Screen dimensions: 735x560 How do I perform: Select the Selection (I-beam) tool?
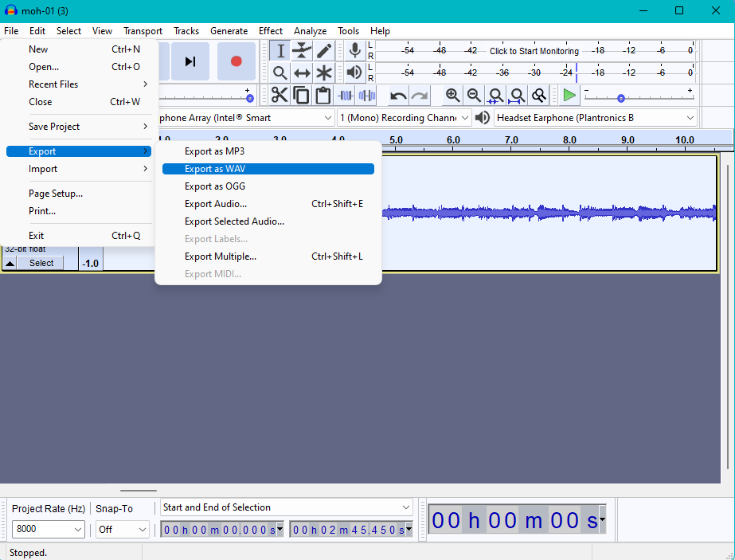click(x=280, y=51)
